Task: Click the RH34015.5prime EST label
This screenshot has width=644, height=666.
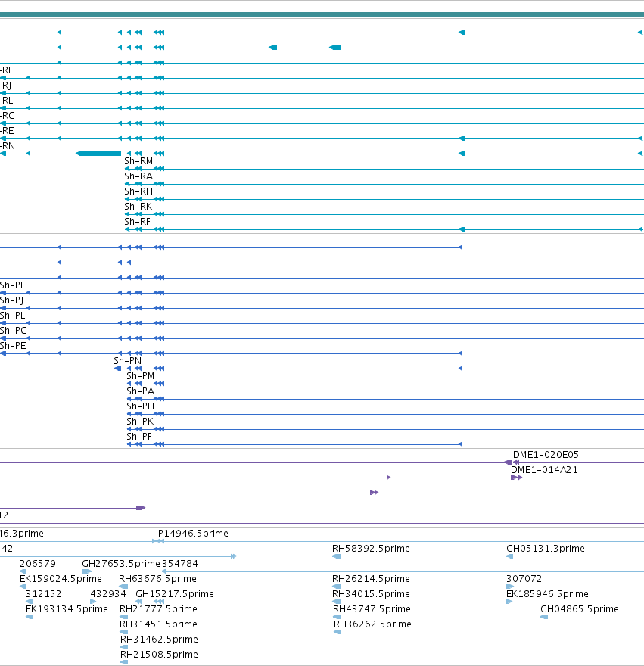Action: pyautogui.click(x=372, y=594)
